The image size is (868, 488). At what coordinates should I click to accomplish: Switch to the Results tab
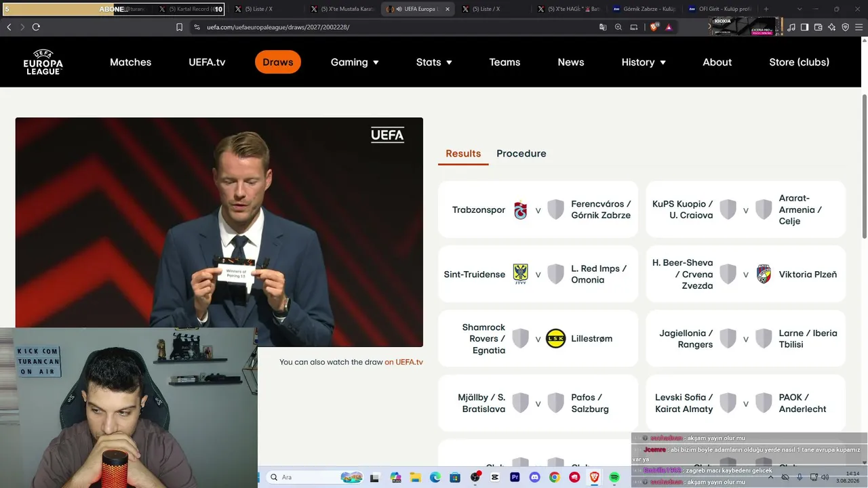(x=463, y=154)
